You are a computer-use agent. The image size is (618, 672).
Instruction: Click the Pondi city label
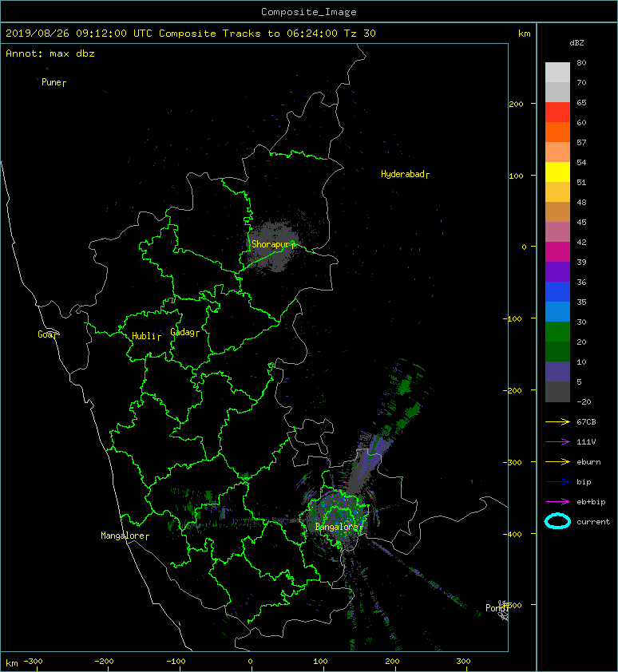pyautogui.click(x=496, y=608)
